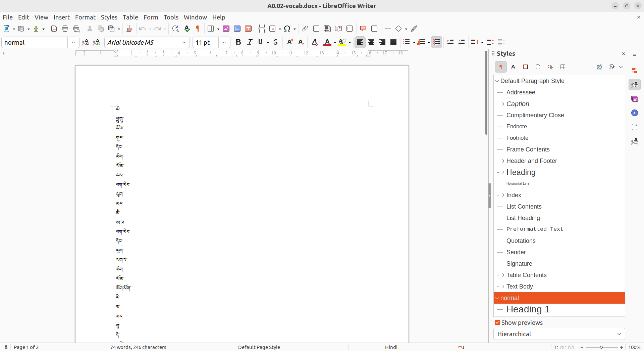This screenshot has width=644, height=351.
Task: Click the Insert Text Box icon
Action: click(248, 29)
